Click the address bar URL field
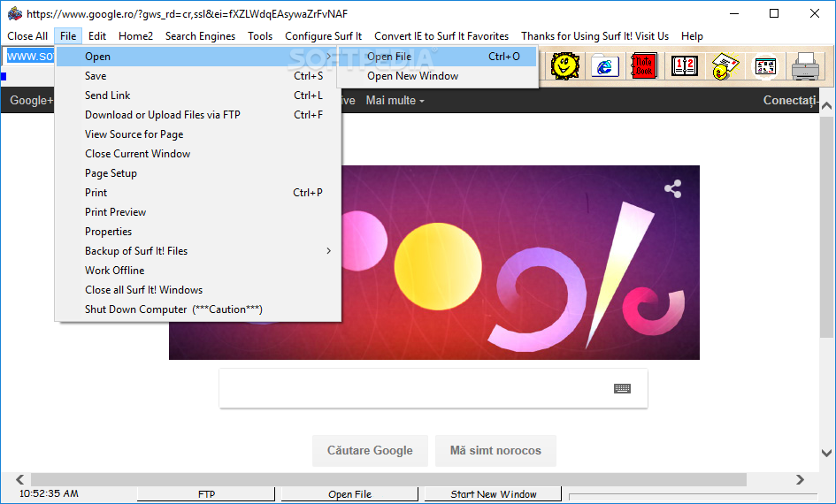The image size is (836, 504). (30, 56)
